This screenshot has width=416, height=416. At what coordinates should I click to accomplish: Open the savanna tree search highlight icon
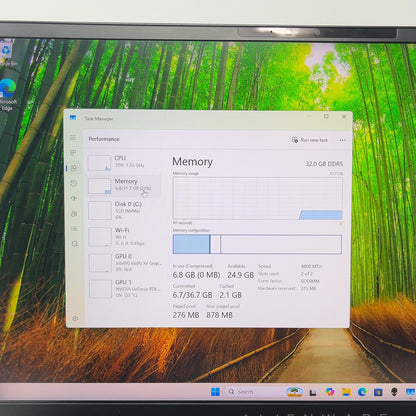coord(294,392)
